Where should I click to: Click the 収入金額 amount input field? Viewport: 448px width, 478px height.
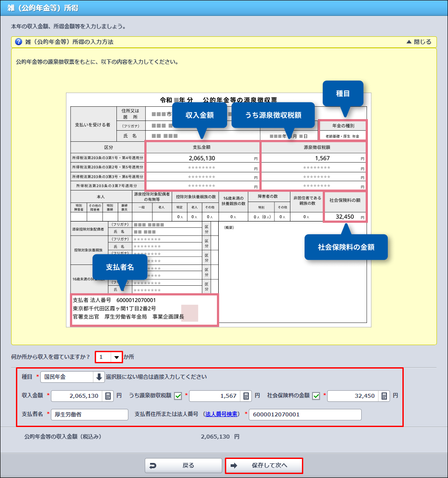click(77, 396)
